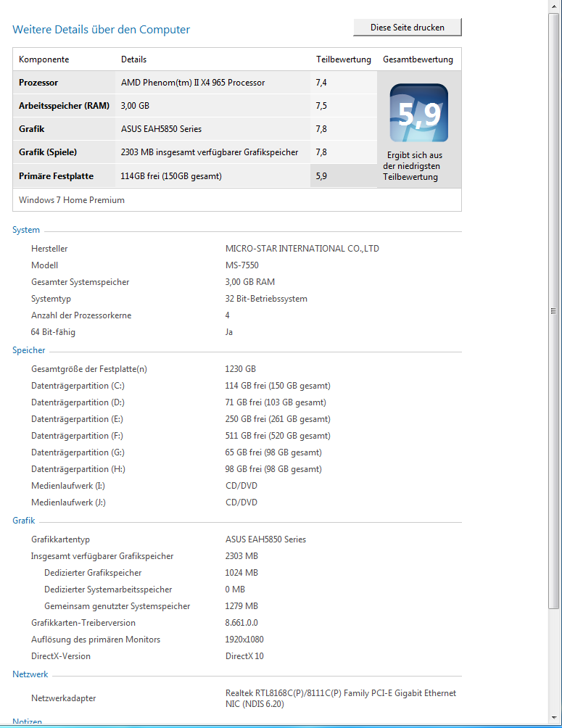Click Windows 7 Home Premium text
This screenshot has height=728, width=562.
pos(72,200)
